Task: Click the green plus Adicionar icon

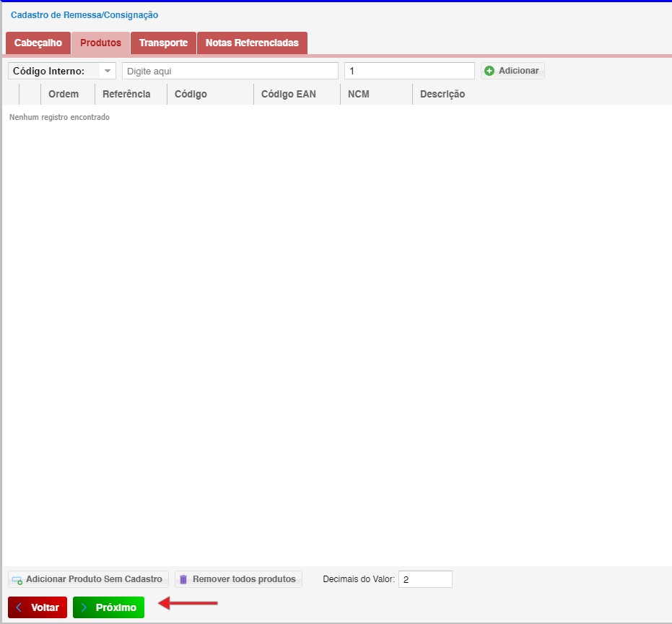Action: 489,71
